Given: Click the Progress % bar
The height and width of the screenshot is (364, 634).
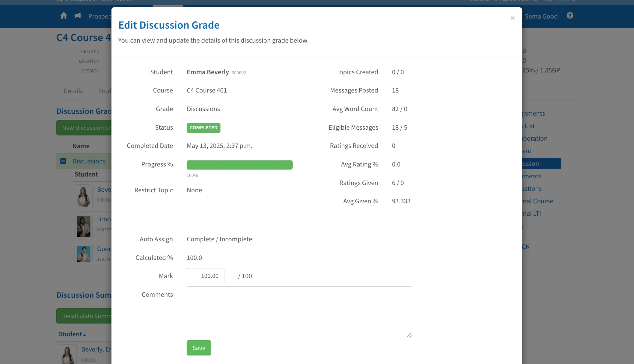Looking at the screenshot, I should [240, 165].
